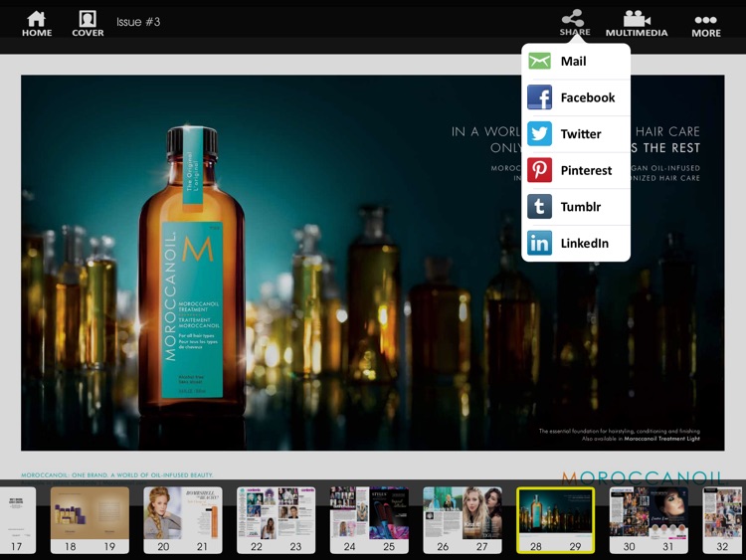The width and height of the screenshot is (746, 560).
Task: Close the Share menu via Share icon
Action: coord(575,22)
